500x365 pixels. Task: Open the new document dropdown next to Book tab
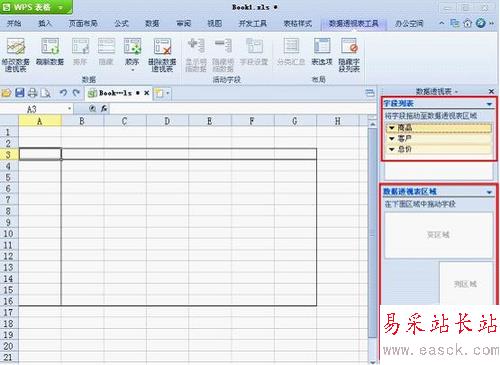[168, 93]
